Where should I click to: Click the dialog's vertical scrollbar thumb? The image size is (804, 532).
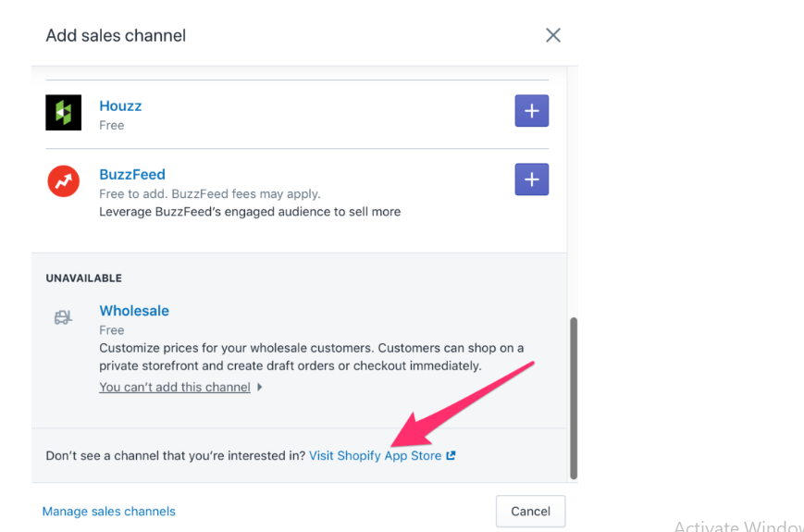click(574, 398)
